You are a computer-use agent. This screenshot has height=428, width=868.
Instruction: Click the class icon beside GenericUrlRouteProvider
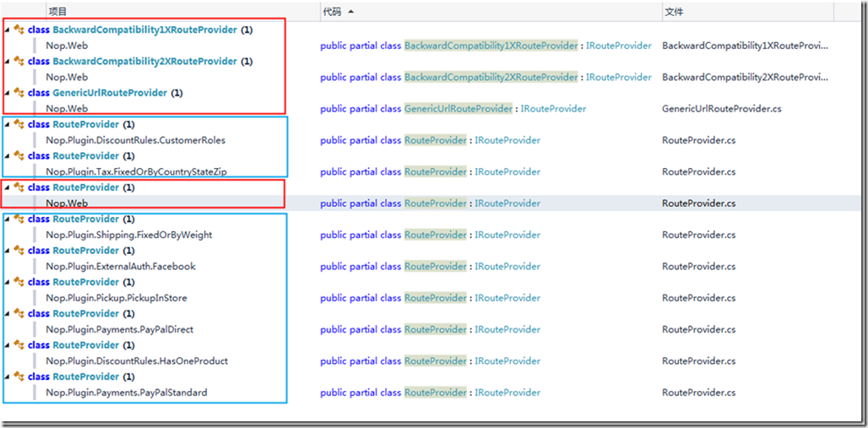19,93
